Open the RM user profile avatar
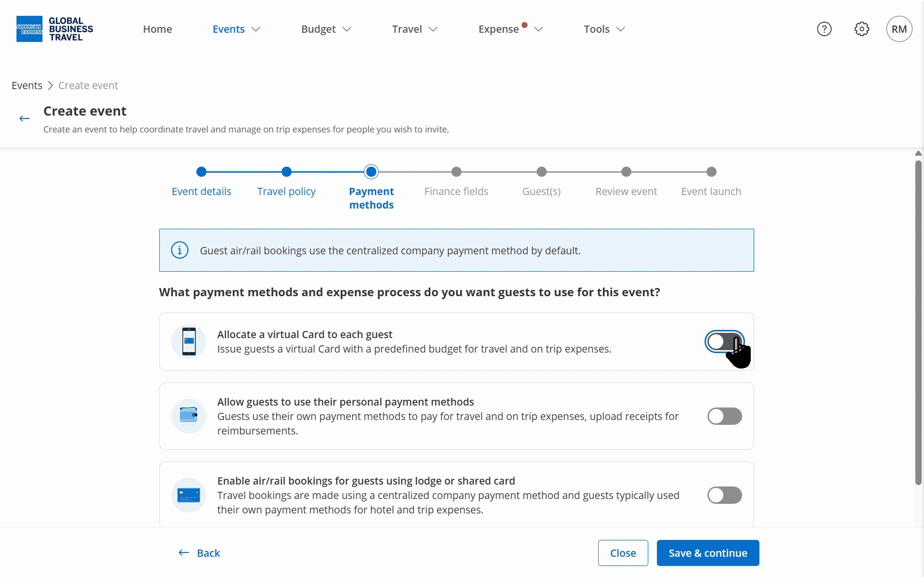924x578 pixels. [899, 29]
